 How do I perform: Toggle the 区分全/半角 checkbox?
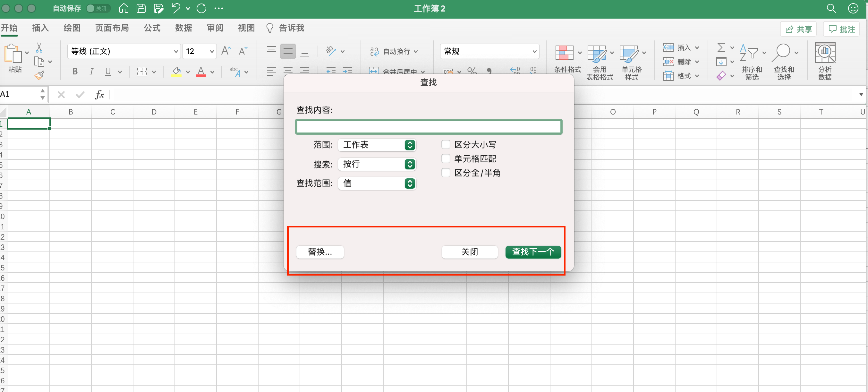point(446,173)
